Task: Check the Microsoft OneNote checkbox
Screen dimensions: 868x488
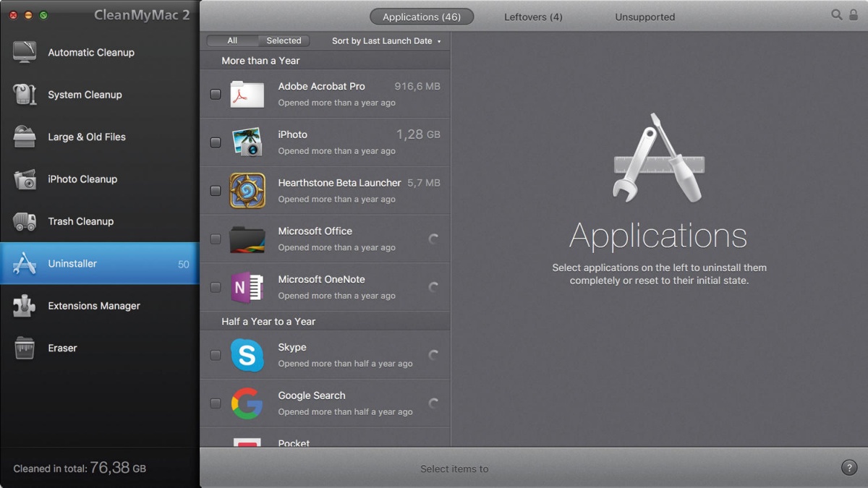Action: (216, 287)
